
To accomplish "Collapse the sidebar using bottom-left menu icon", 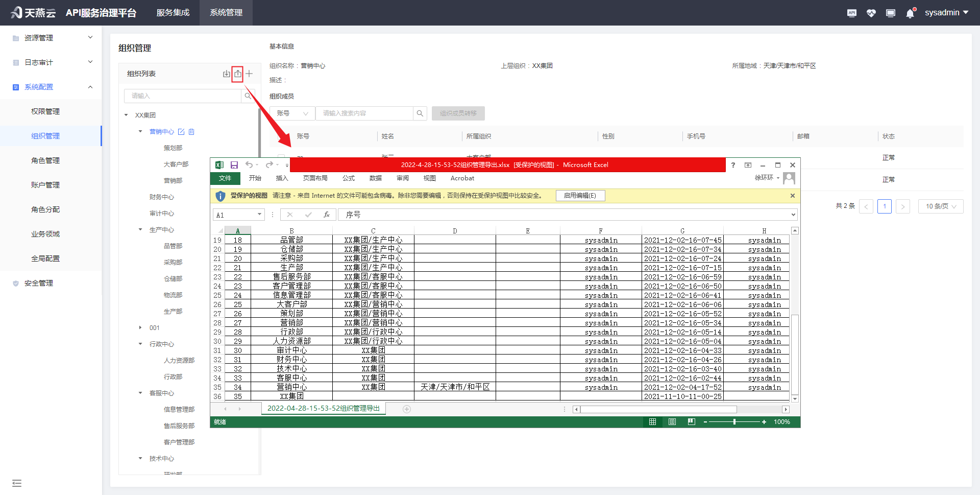I will click(17, 483).
